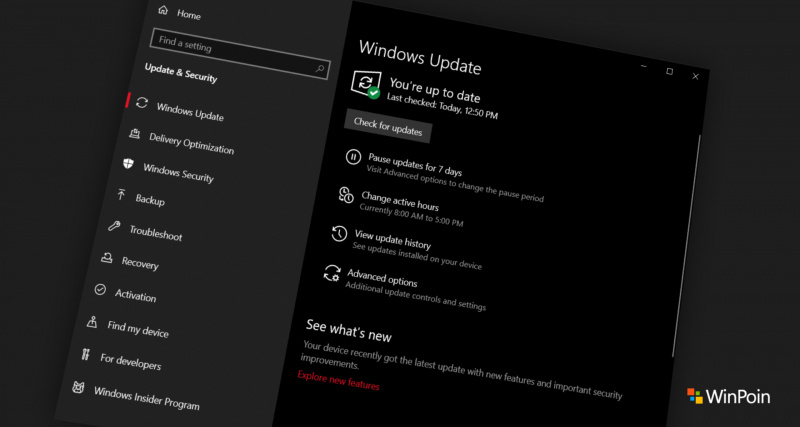Select Windows Update in sidebar
Viewport: 800px width, 427px height.
click(190, 112)
